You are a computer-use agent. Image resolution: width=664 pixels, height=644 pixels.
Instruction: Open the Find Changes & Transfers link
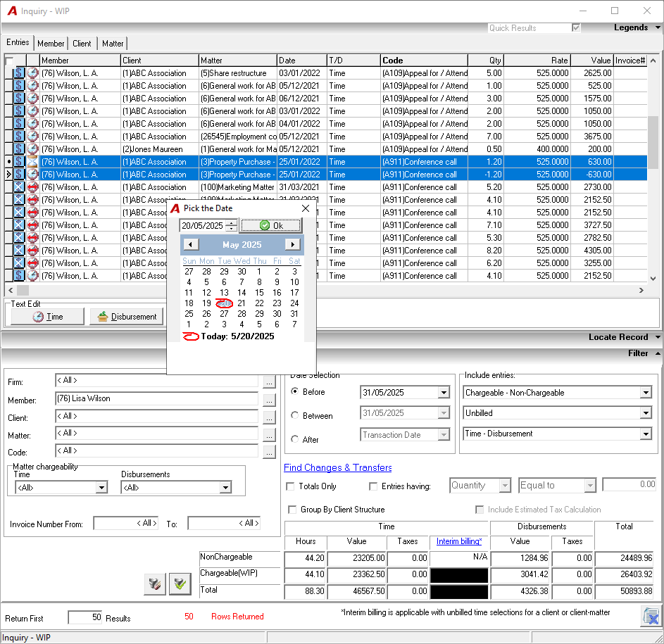[x=337, y=467]
